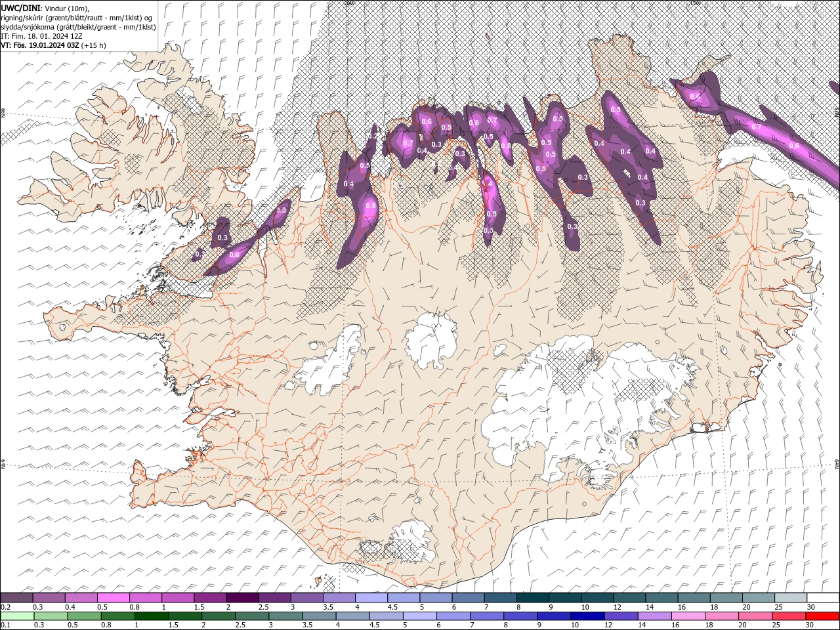Click the 'slydda/snjókoma (grátt/bleikt/grænt' description line

point(78,27)
